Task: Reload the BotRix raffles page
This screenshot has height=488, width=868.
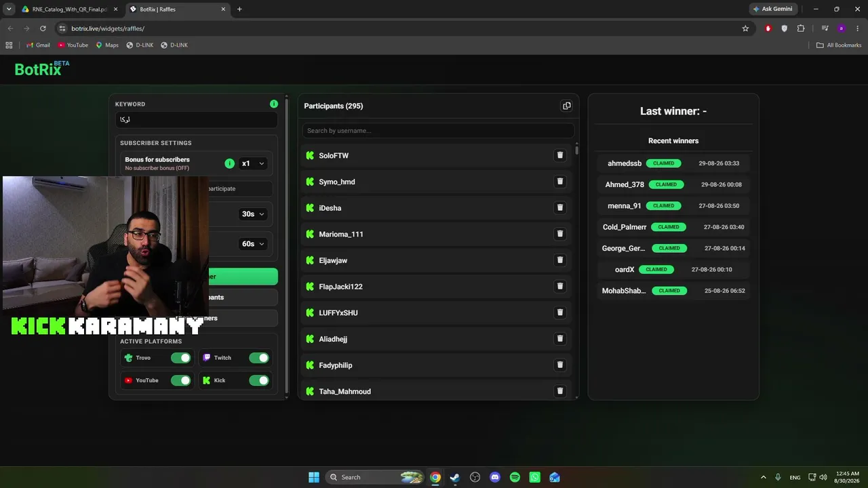Action: (43, 28)
